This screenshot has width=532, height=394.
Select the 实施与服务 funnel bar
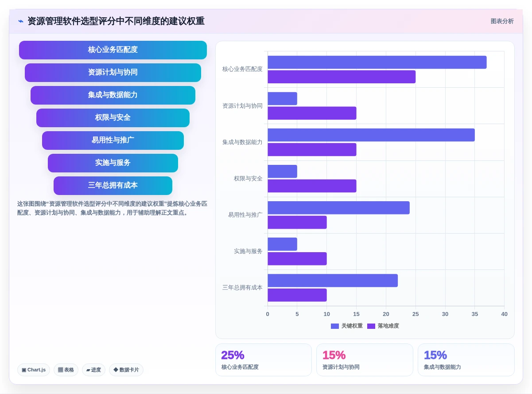(113, 163)
